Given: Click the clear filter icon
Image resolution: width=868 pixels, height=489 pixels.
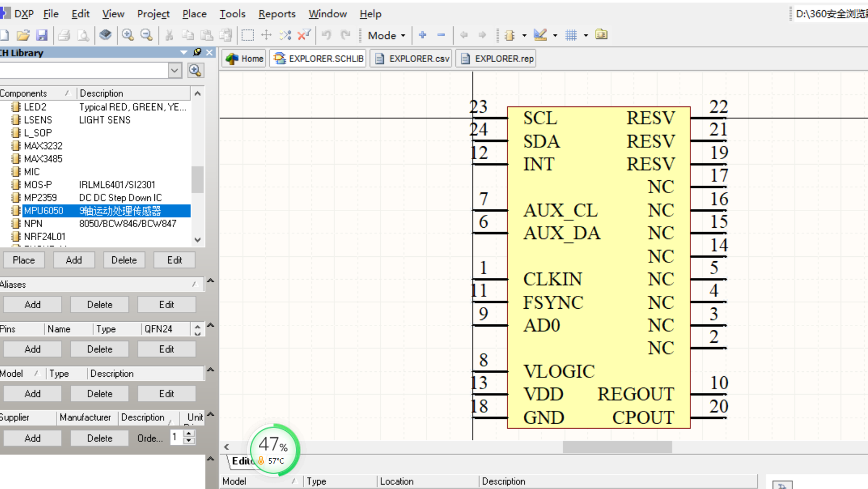Looking at the screenshot, I should (x=304, y=35).
